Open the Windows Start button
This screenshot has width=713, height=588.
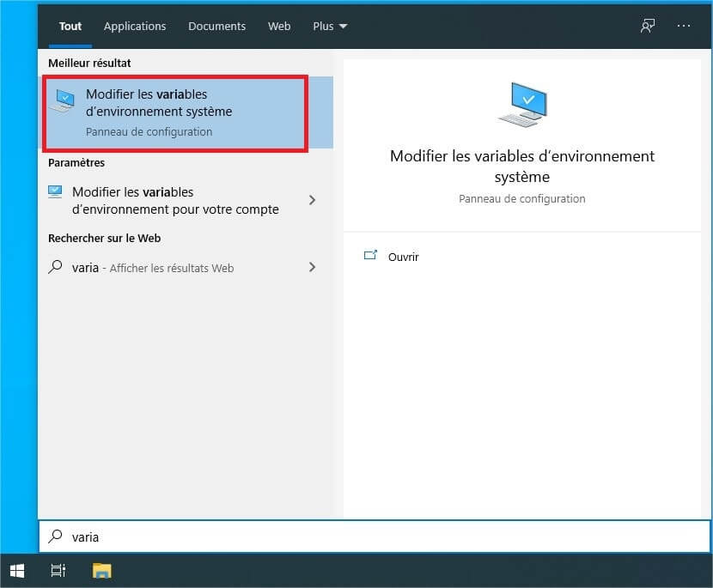click(x=17, y=570)
